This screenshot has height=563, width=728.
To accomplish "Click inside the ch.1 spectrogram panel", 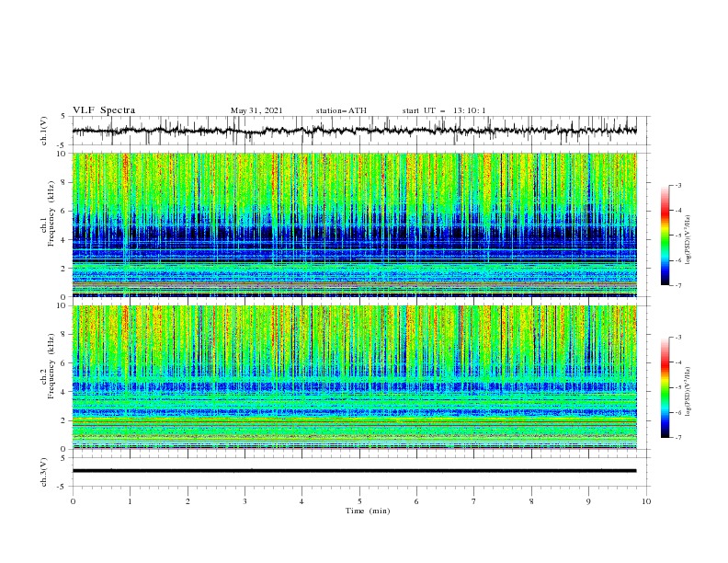I will 354,224.
